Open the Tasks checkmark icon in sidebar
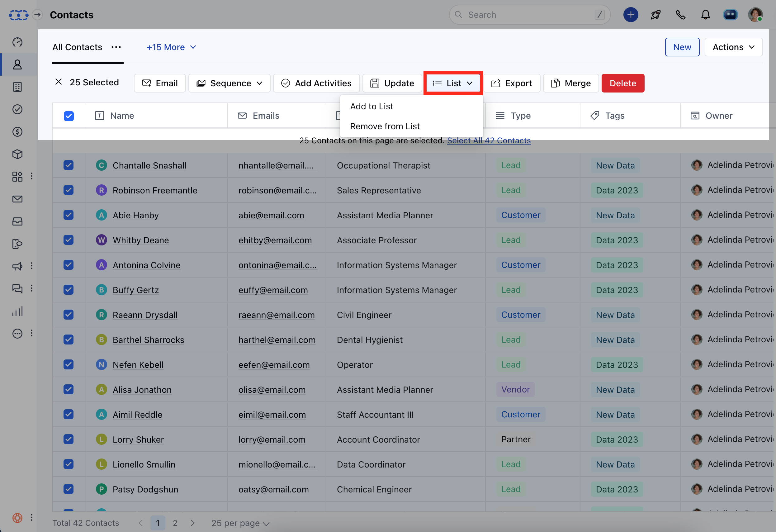 point(17,109)
